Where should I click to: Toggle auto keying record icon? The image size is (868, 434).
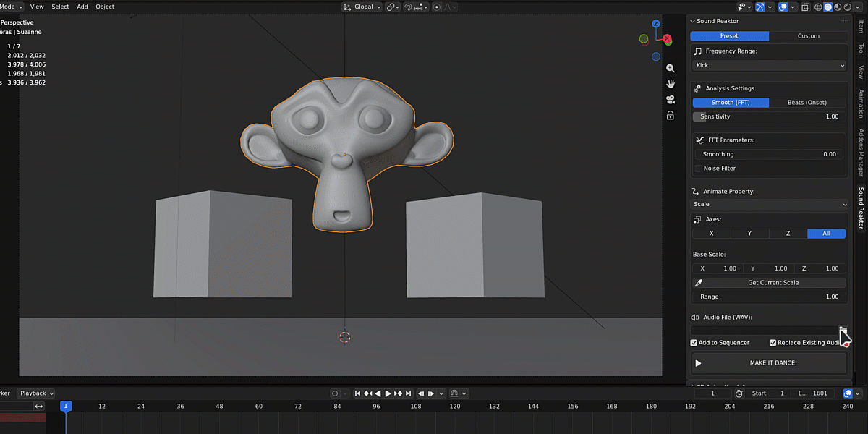click(x=335, y=393)
